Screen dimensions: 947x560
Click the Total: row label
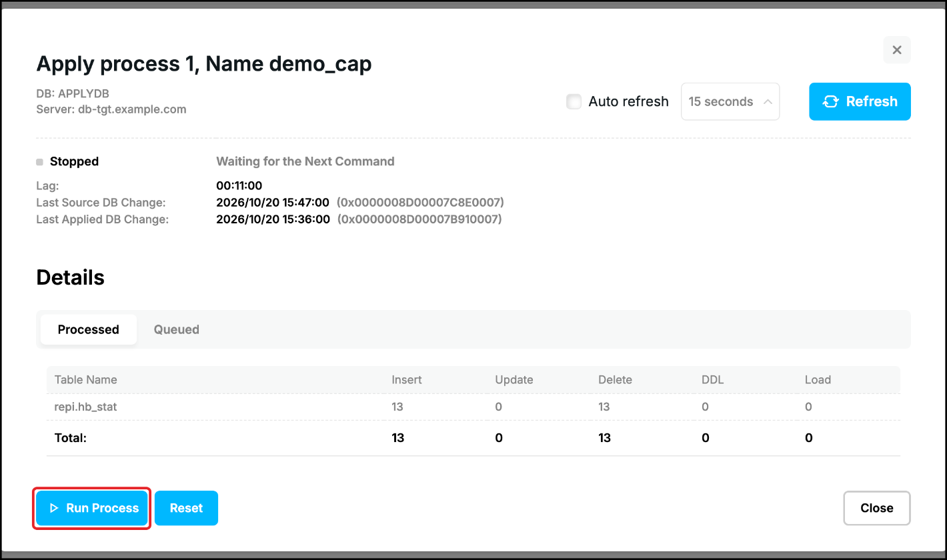71,438
